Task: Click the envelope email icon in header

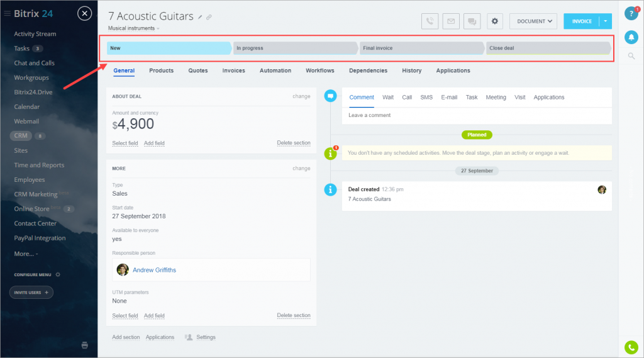Action: pos(451,21)
